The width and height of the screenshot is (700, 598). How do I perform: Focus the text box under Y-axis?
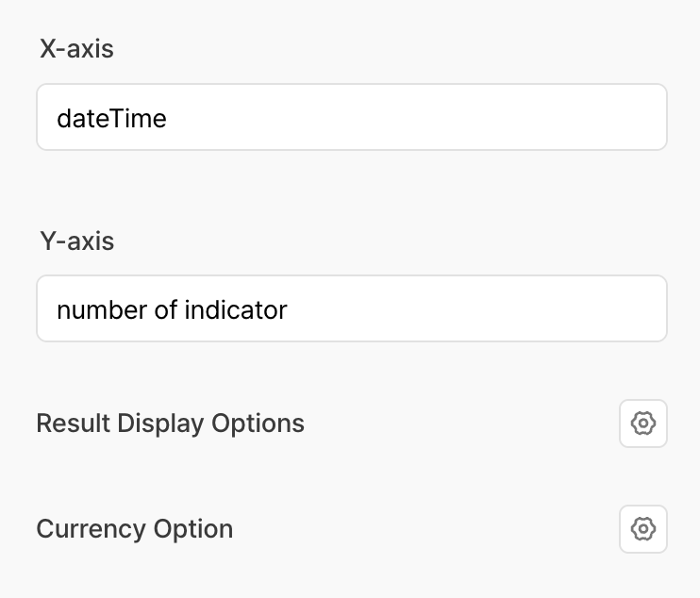pos(351,308)
